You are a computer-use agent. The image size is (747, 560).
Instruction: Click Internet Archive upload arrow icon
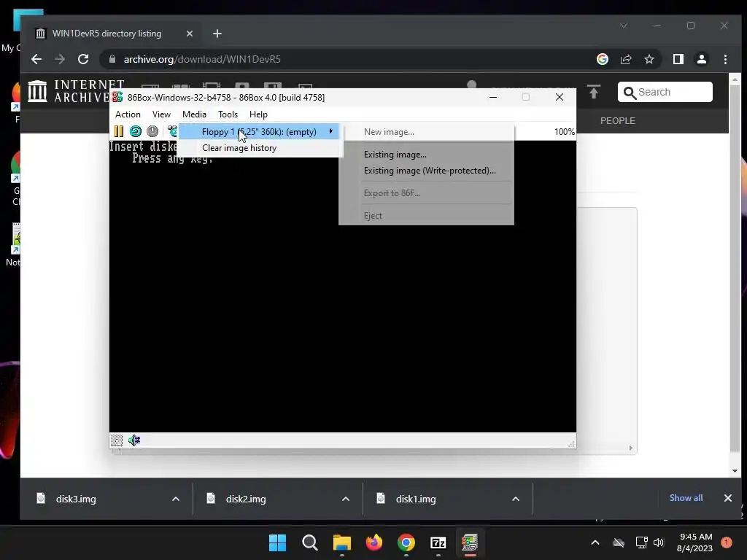point(594,92)
